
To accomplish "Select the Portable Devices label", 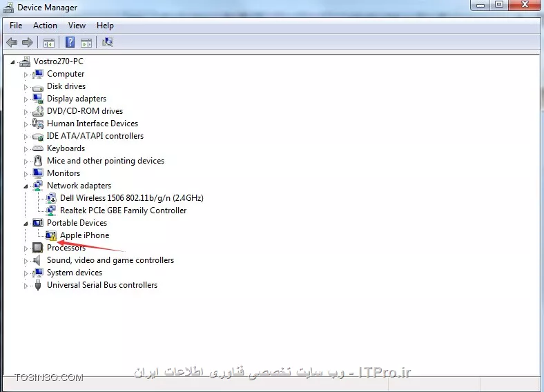I will (x=77, y=223).
